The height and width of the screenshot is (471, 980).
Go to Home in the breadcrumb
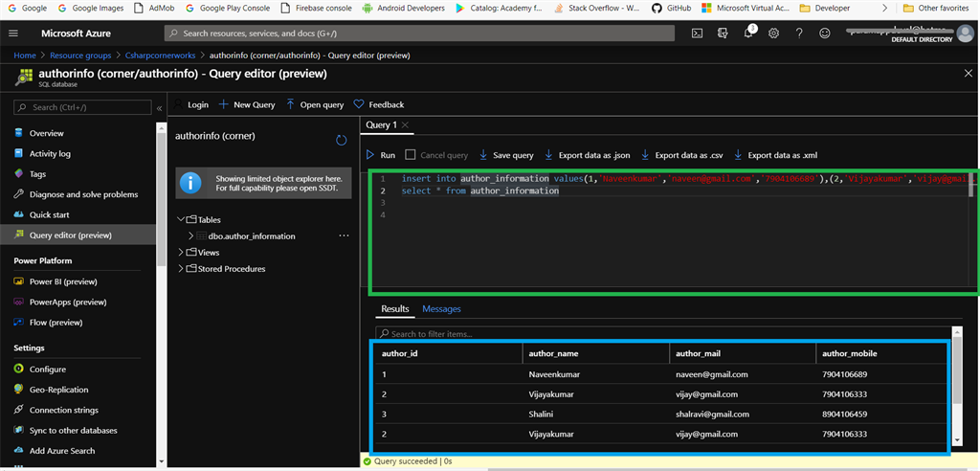[25, 56]
